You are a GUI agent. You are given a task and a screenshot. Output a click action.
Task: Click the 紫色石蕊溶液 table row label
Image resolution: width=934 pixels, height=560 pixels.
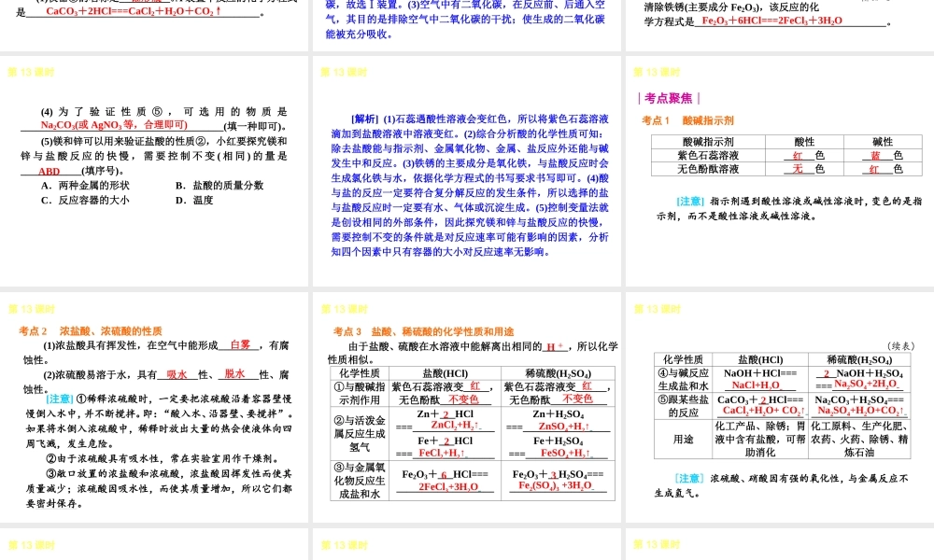[x=708, y=155]
